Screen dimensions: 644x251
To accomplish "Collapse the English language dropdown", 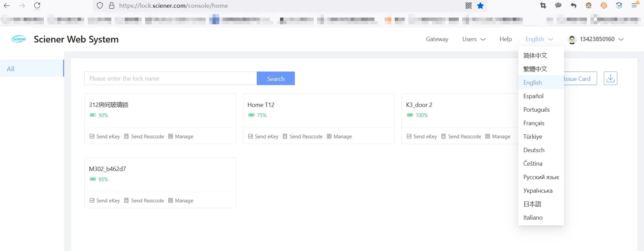I will (x=539, y=39).
